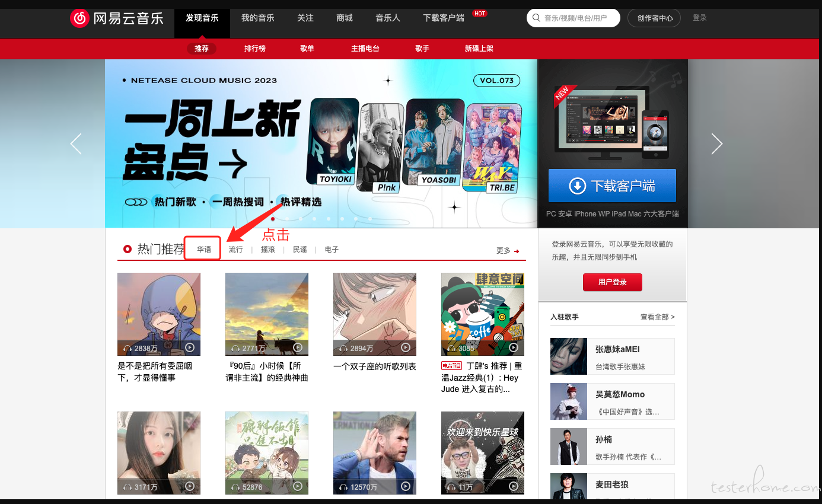Play the 3085 playlist via play icon
The height and width of the screenshot is (504, 822).
point(514,347)
